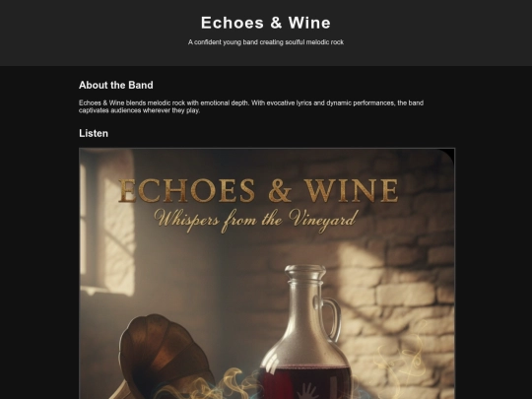This screenshot has width=532, height=399.
Task: Click the red wine inside the jug
Action: coord(304,381)
